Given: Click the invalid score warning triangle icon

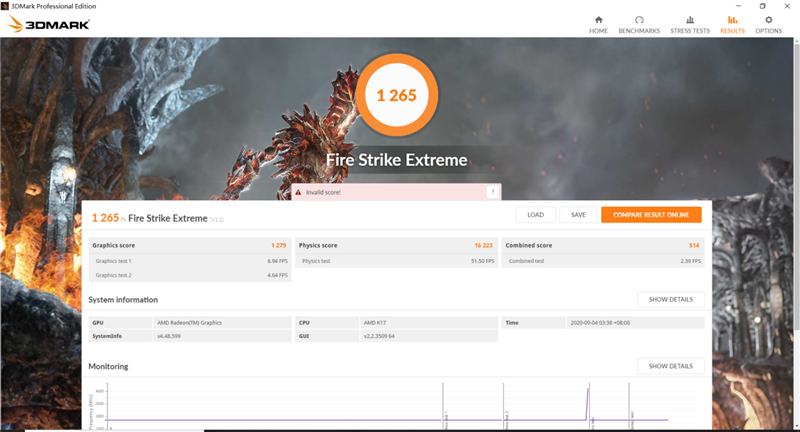Looking at the screenshot, I should [x=298, y=192].
